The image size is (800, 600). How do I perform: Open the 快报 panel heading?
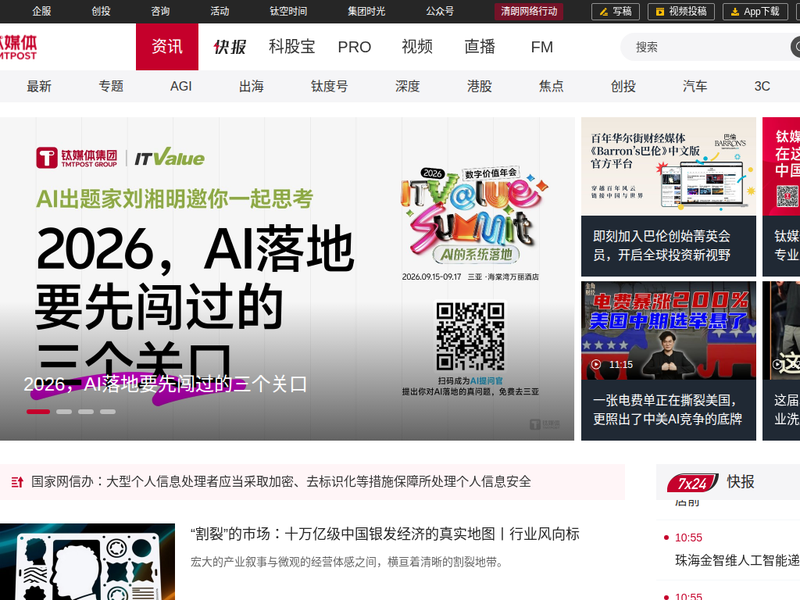coord(740,482)
